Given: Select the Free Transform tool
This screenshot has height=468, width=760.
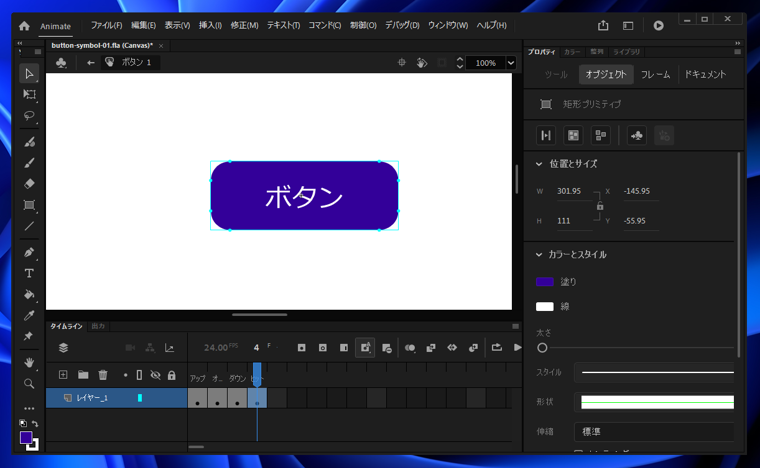Looking at the screenshot, I should click(29, 94).
